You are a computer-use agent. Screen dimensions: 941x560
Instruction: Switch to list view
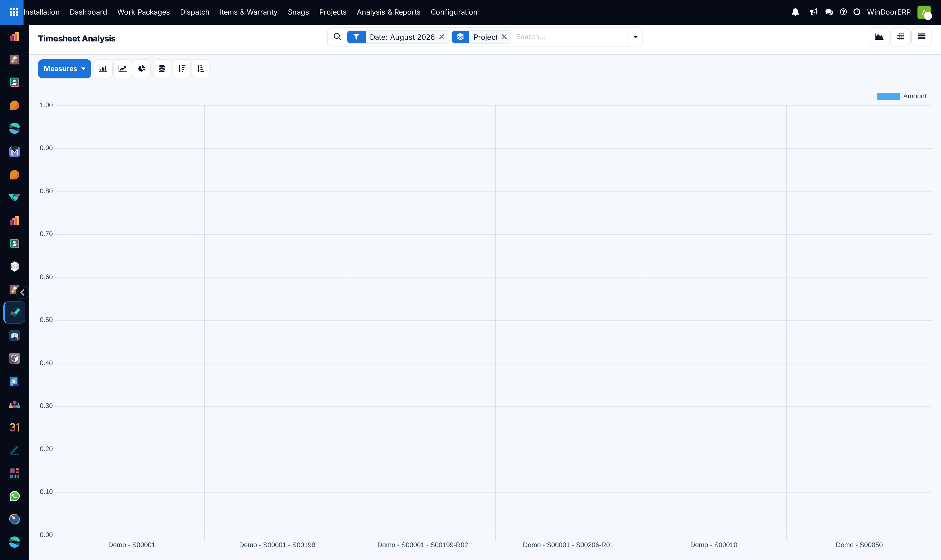(921, 37)
